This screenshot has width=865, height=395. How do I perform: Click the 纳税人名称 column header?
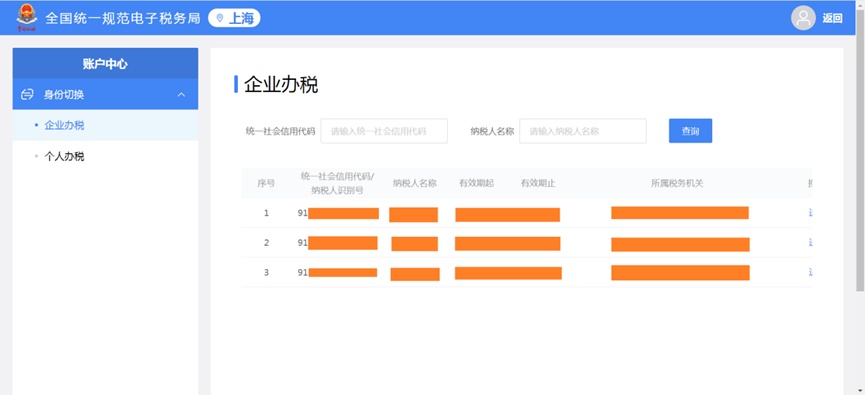(415, 183)
